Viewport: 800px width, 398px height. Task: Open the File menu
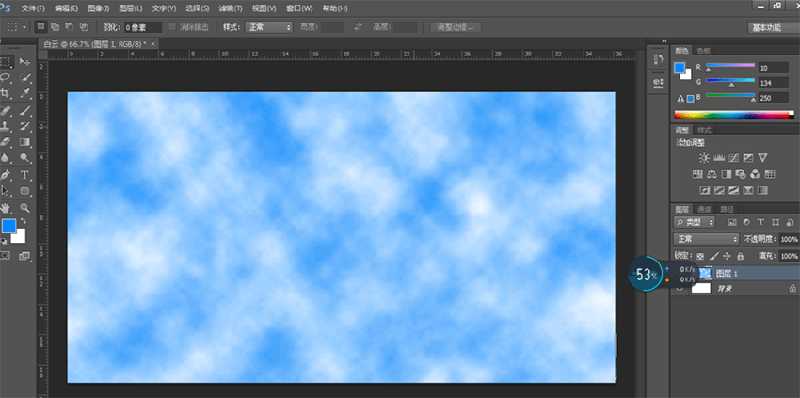(33, 9)
